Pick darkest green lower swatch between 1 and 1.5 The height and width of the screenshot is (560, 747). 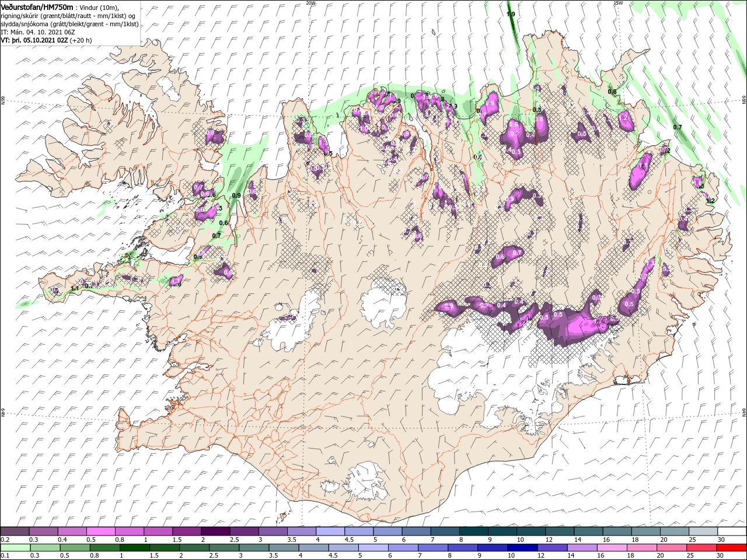click(x=134, y=548)
